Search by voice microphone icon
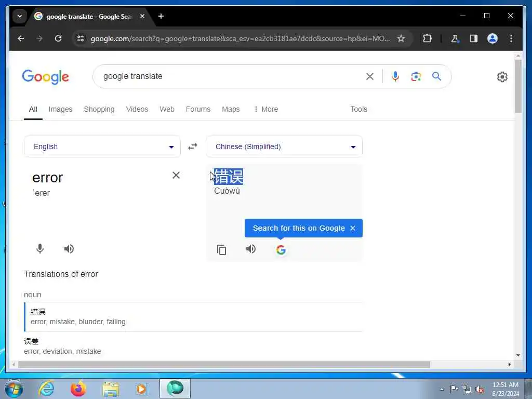 point(395,76)
